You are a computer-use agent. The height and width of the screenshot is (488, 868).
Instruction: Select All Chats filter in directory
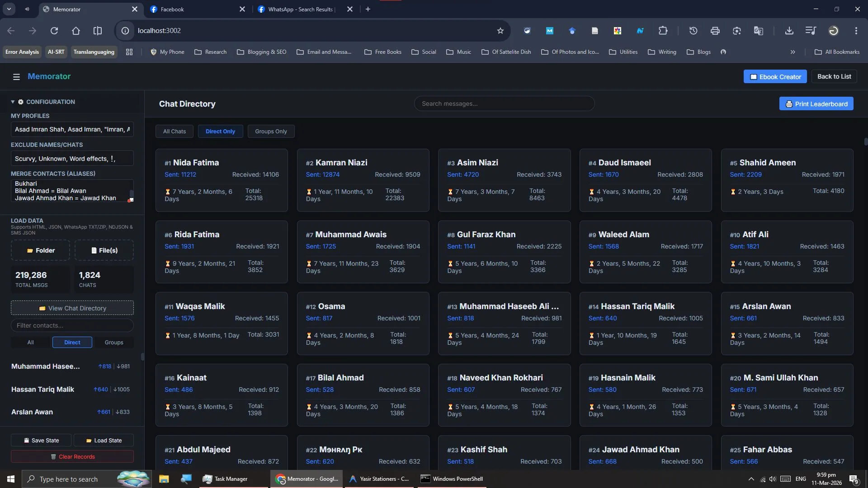[x=175, y=131]
